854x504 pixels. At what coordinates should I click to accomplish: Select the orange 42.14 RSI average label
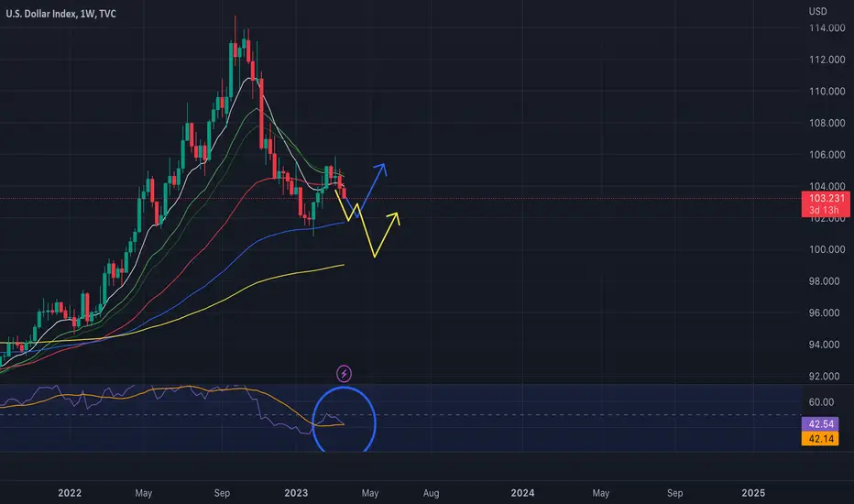click(x=821, y=439)
